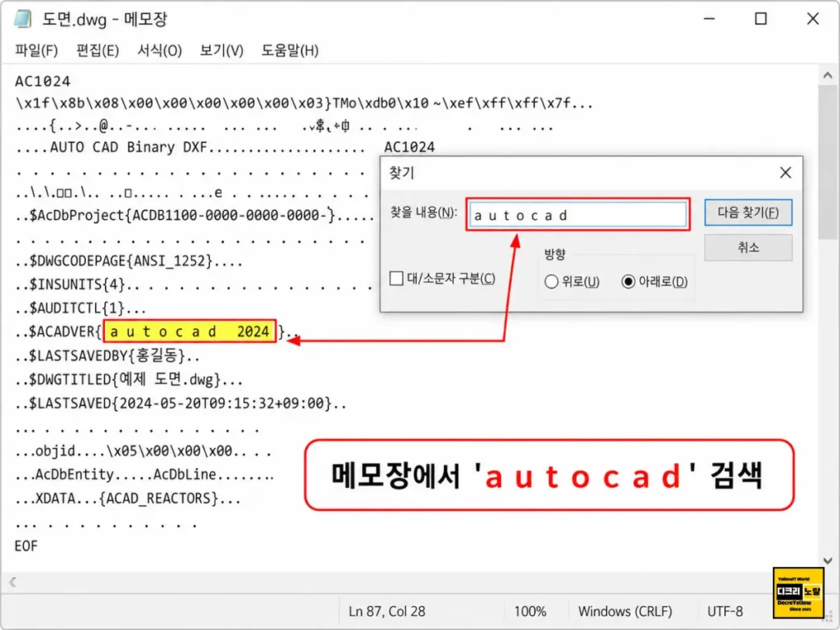Close the 찾기 dialog with its X
This screenshot has width=840, height=630.
pos(785,172)
